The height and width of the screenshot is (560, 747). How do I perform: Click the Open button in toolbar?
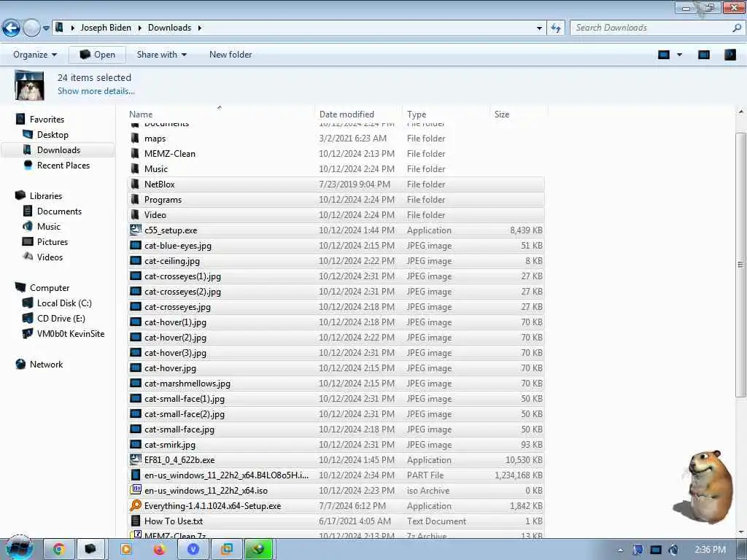97,55
